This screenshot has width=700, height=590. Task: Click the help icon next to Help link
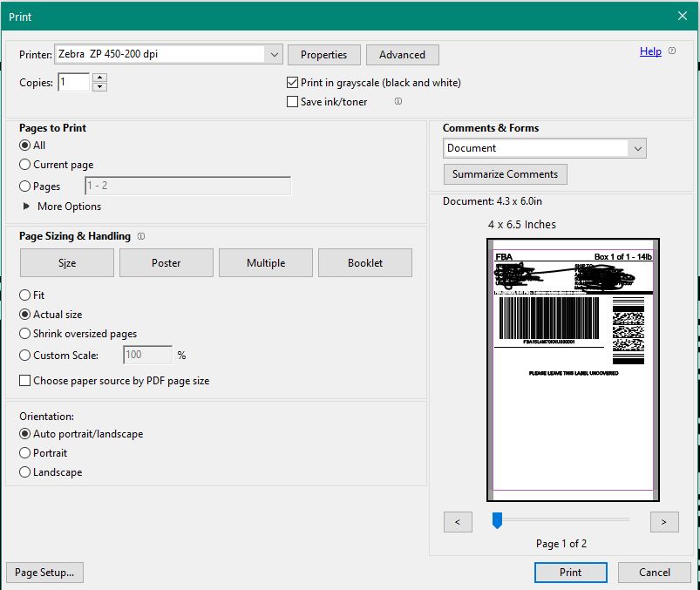672,51
